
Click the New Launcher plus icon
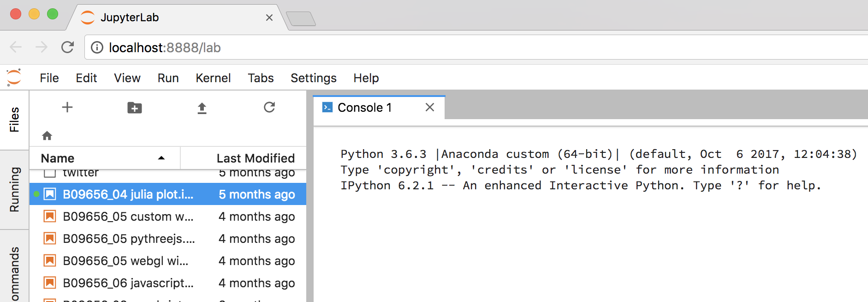click(x=67, y=108)
